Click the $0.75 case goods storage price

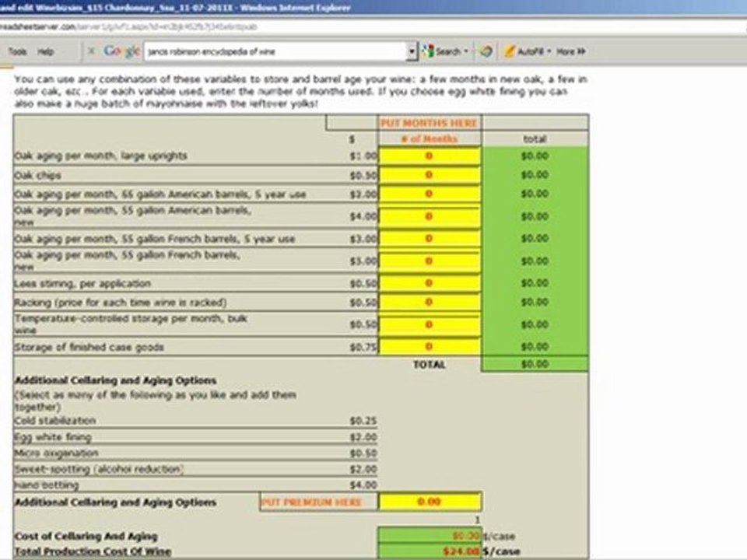363,347
